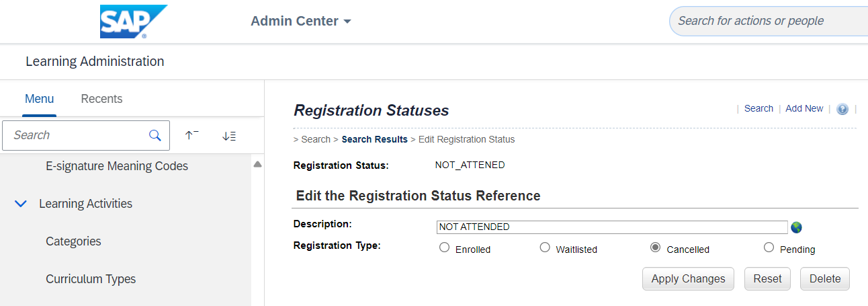Choose the Pending radio button

pos(769,247)
